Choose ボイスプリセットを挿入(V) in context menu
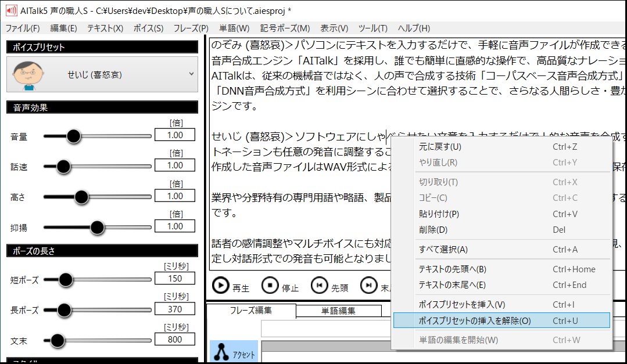This screenshot has height=364, width=627. point(501,304)
